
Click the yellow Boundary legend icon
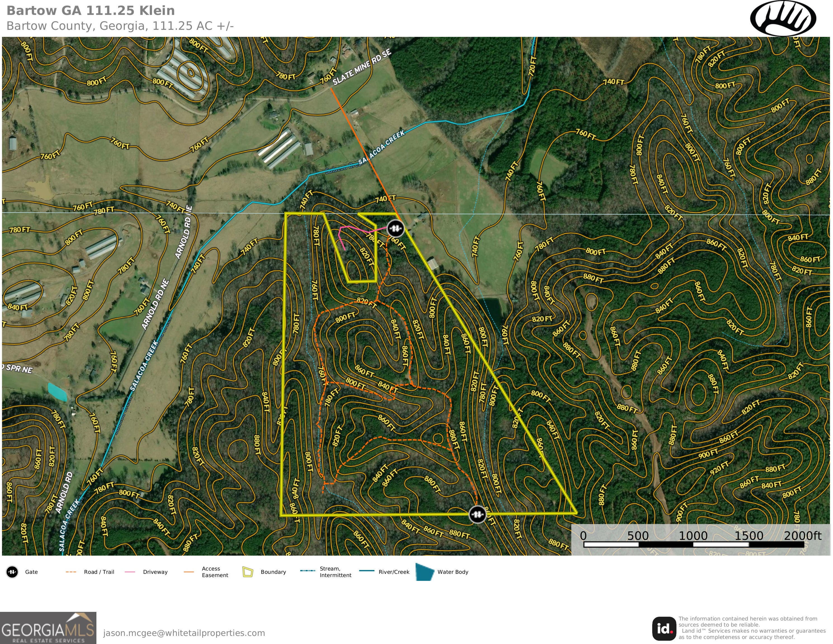[x=248, y=572]
